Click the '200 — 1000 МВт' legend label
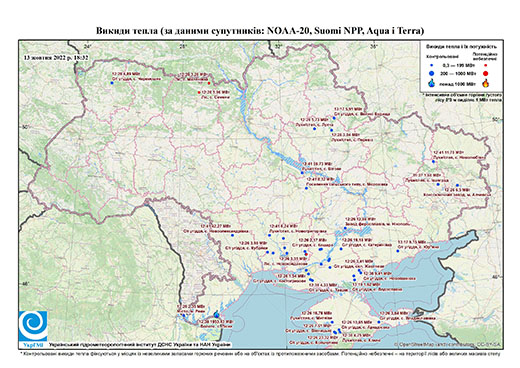520x368 pixels. pyautogui.click(x=457, y=73)
